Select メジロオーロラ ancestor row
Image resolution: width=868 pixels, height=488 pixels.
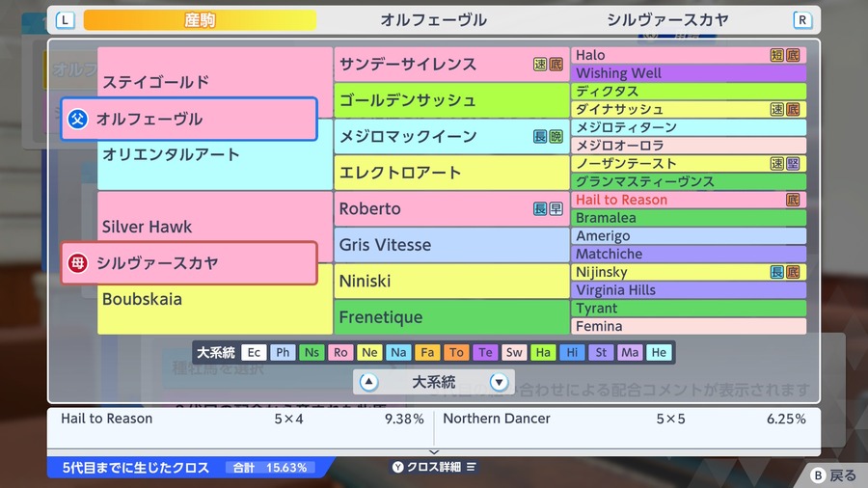click(689, 146)
